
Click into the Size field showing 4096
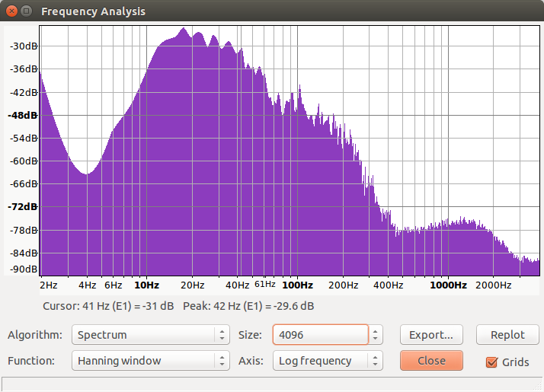[320, 335]
